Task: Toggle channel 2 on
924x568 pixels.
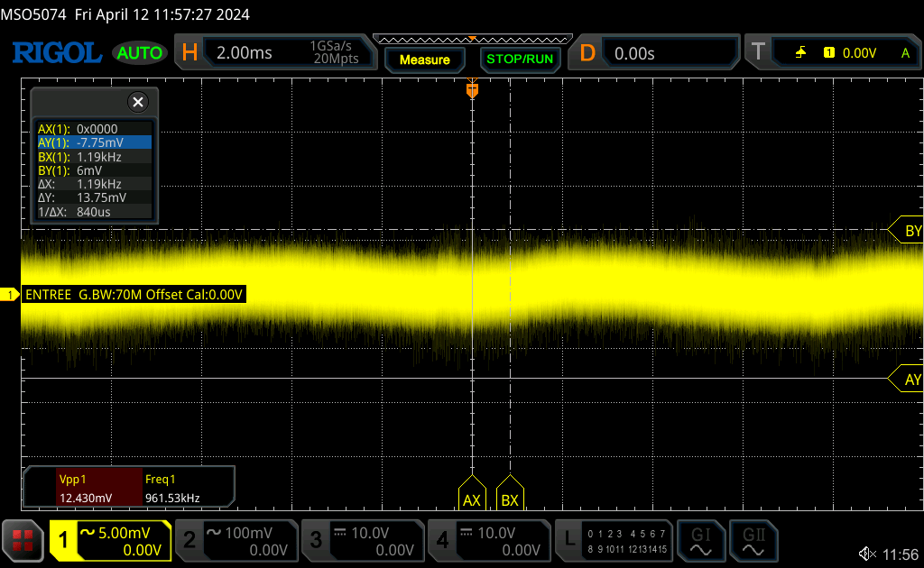Action: pos(189,540)
